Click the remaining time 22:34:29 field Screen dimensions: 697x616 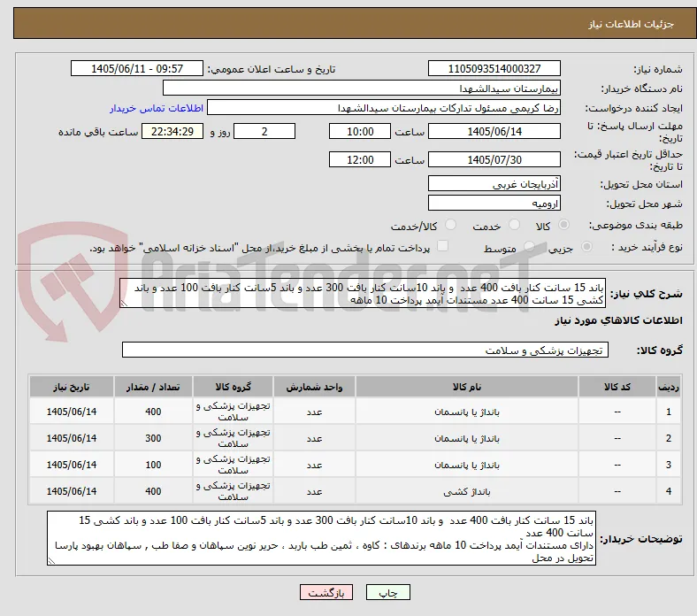pyautogui.click(x=172, y=131)
